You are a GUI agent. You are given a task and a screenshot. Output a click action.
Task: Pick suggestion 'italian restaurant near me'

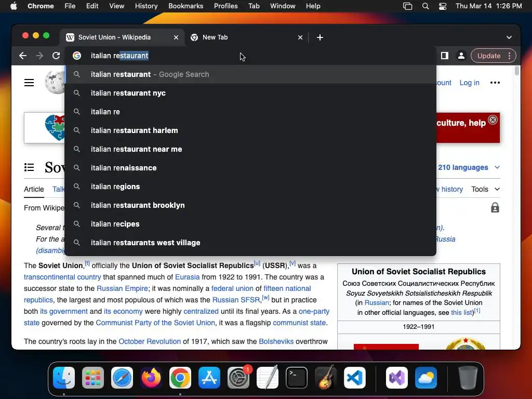click(x=250, y=149)
